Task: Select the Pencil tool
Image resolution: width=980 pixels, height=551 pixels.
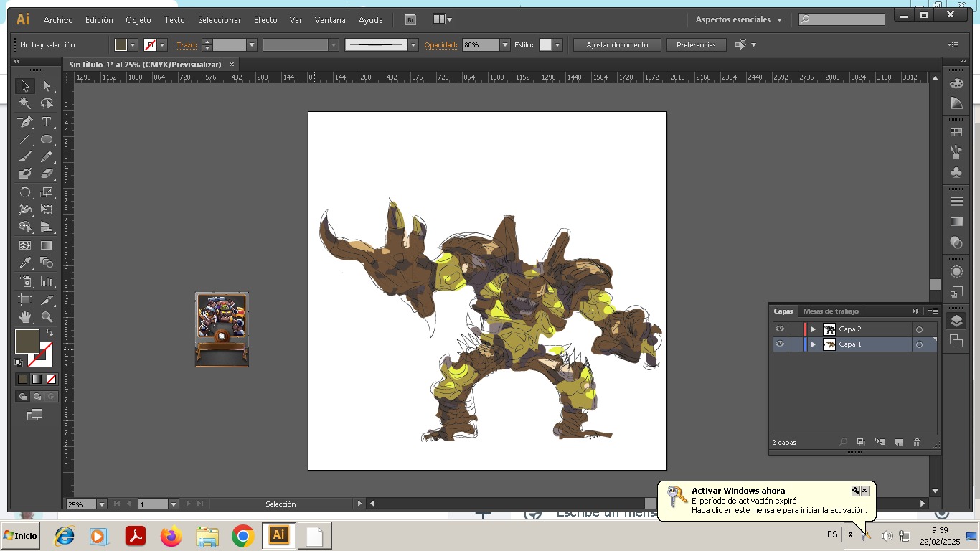Action: (x=47, y=156)
